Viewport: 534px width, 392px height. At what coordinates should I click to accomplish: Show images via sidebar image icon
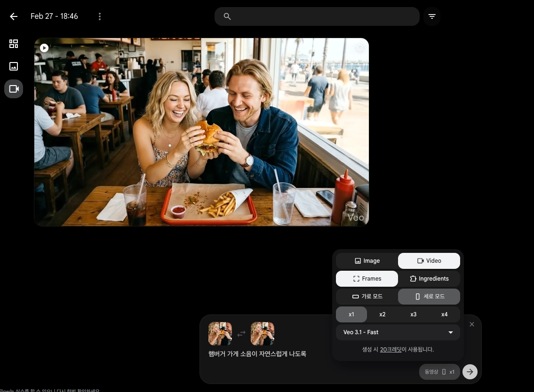[x=14, y=66]
